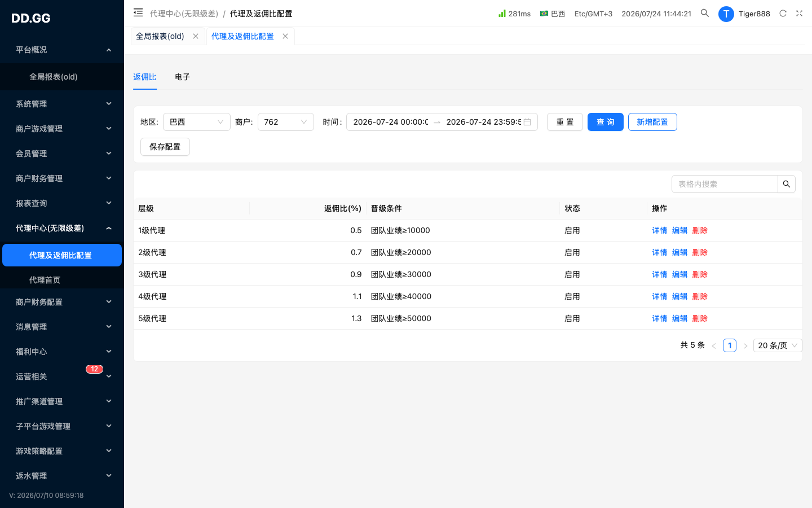This screenshot has width=812, height=508.
Task: Switch to the 电子 tab
Action: pyautogui.click(x=182, y=77)
